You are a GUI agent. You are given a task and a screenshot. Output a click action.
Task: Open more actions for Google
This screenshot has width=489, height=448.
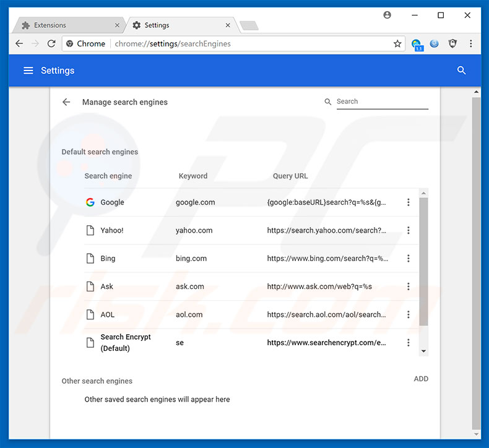[x=409, y=202]
